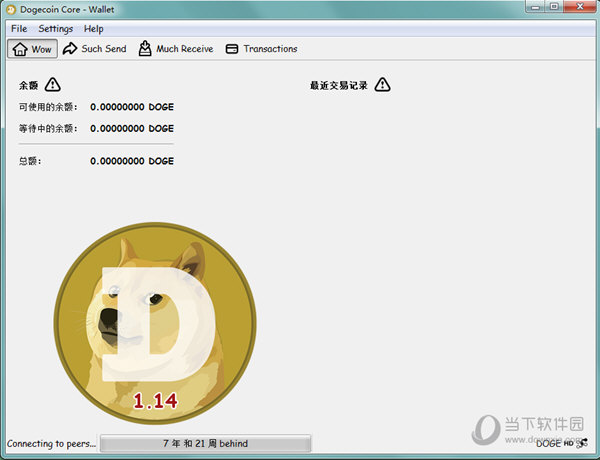Open the Help menu

94,29
